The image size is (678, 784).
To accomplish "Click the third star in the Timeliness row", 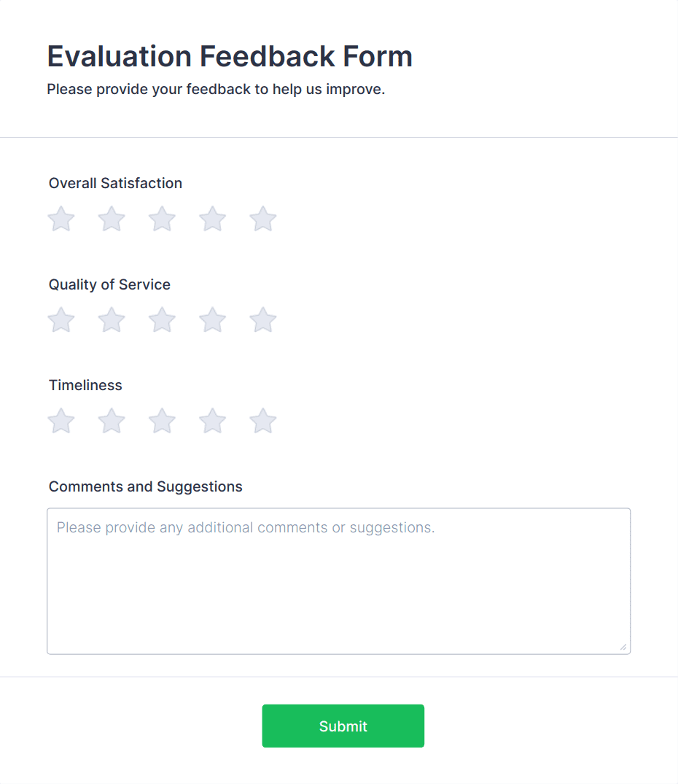I will coord(162,421).
